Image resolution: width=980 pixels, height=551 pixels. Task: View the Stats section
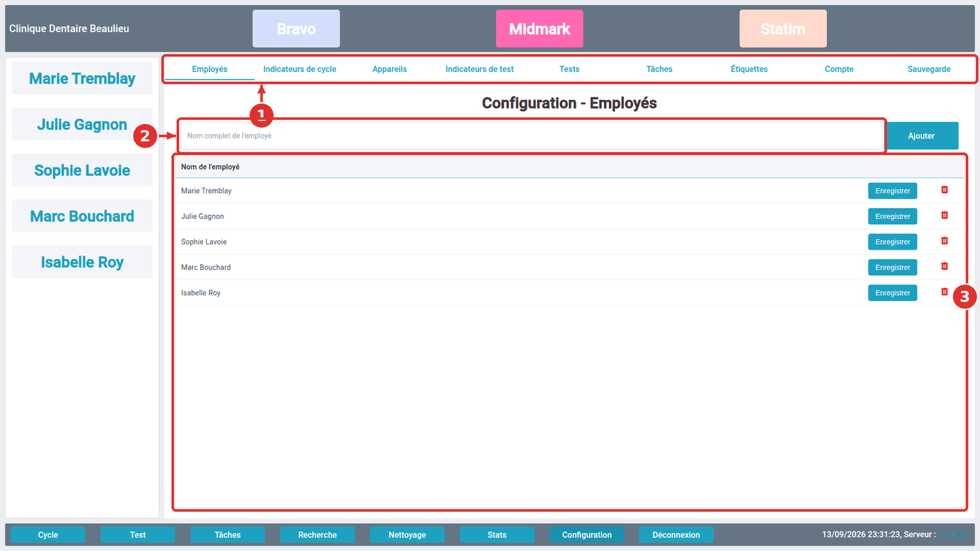497,535
